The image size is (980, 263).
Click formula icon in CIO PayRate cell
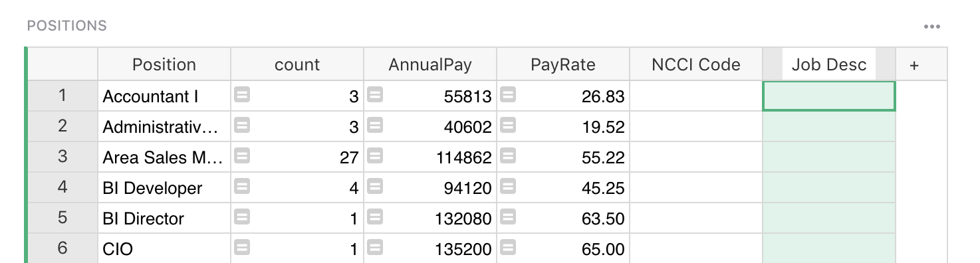pos(508,248)
